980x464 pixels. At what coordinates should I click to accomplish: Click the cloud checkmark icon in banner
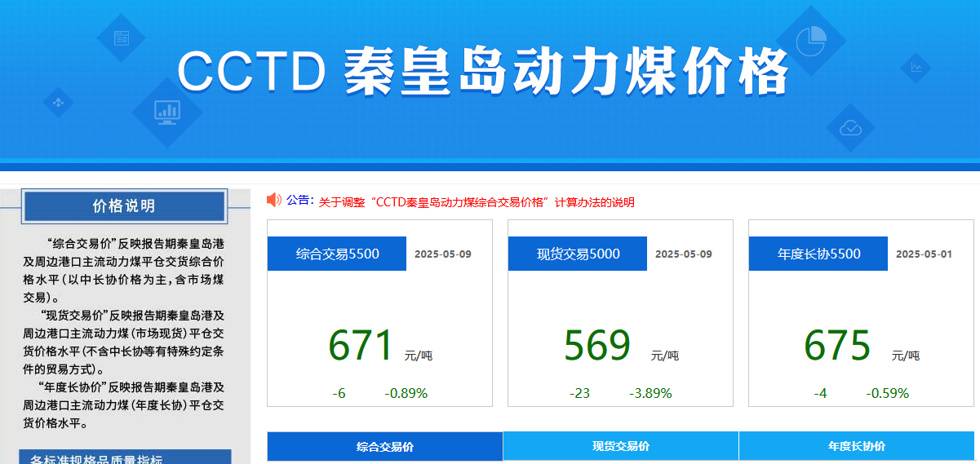click(x=850, y=127)
